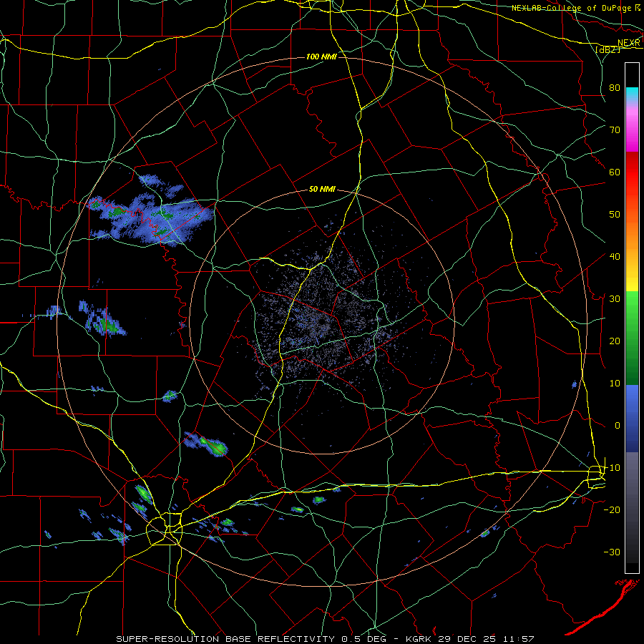Click the 50 NMI range ring label
This screenshot has height=644, width=644.
coord(322,190)
